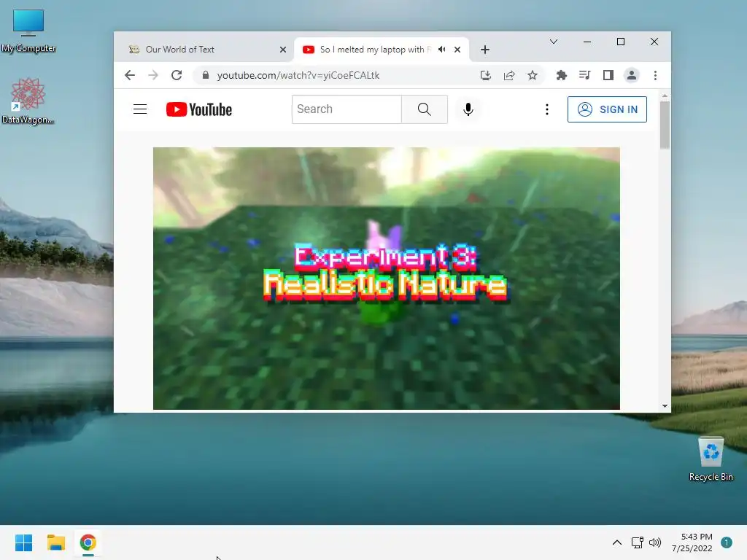Viewport: 747px width, 560px height.
Task: Click page scrollbar up arrow
Action: point(665,96)
